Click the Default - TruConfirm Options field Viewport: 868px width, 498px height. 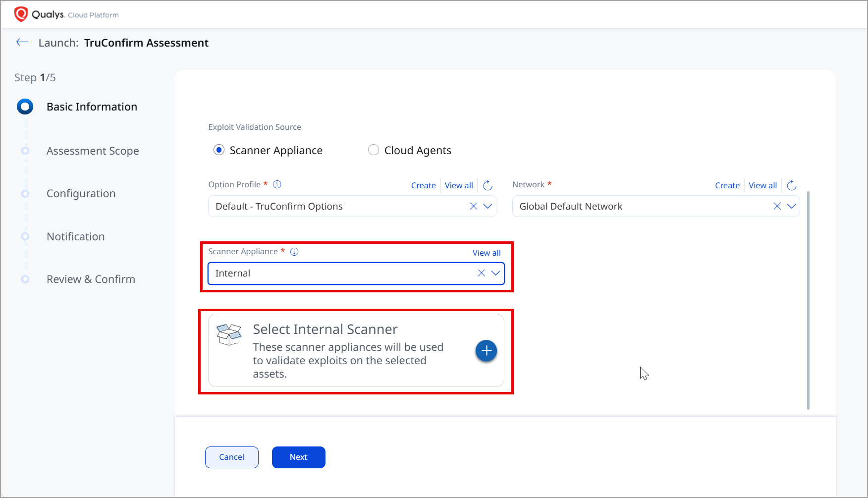352,206
